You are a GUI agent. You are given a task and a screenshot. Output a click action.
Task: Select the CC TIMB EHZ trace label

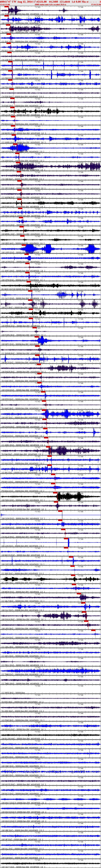pyautogui.click(x=23, y=675)
